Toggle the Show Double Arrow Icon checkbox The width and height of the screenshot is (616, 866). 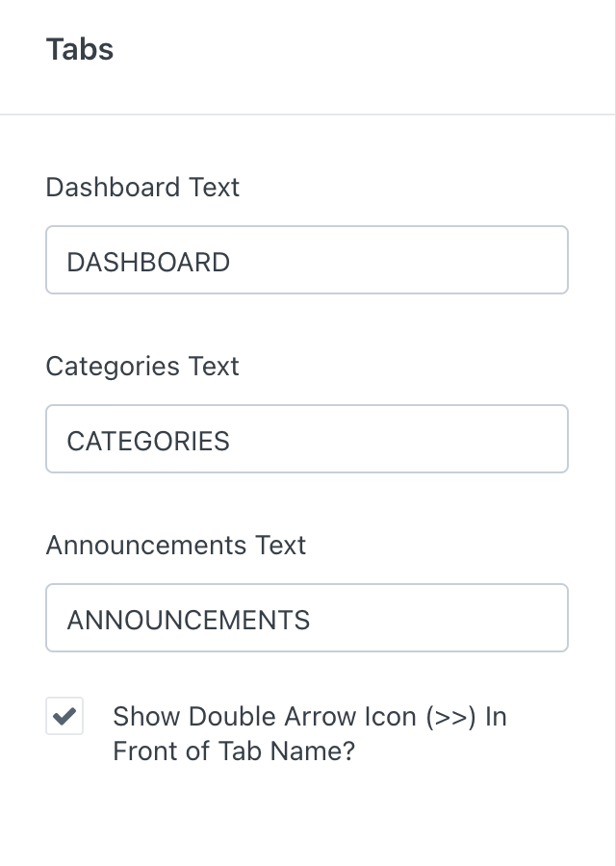(64, 717)
